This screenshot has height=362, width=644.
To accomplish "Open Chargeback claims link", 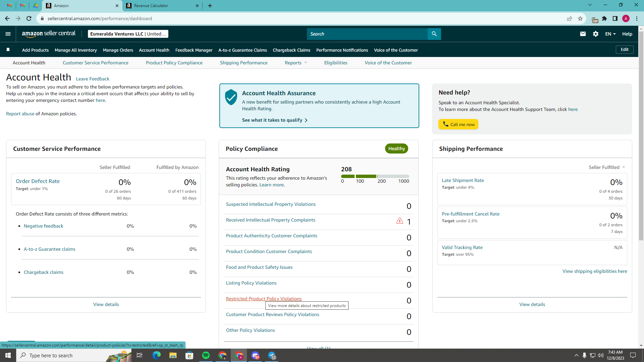I will pyautogui.click(x=44, y=272).
